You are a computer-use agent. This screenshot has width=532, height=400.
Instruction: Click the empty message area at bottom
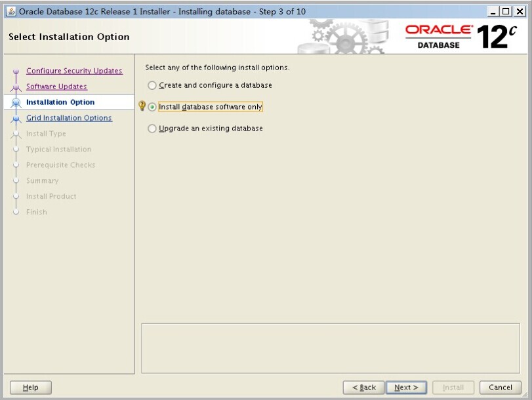point(331,348)
